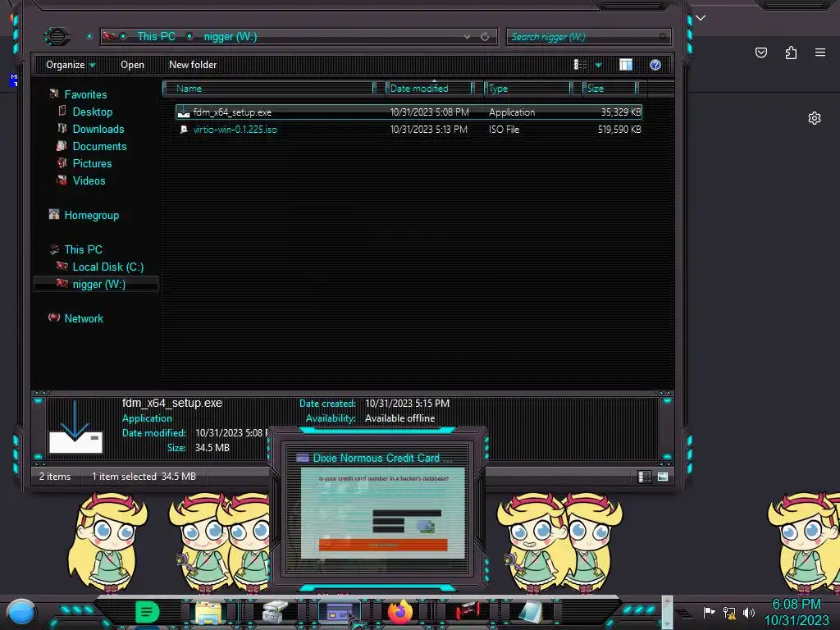The height and width of the screenshot is (630, 840).
Task: Click the taskbar toolbar scroll arrows
Action: tap(667, 612)
